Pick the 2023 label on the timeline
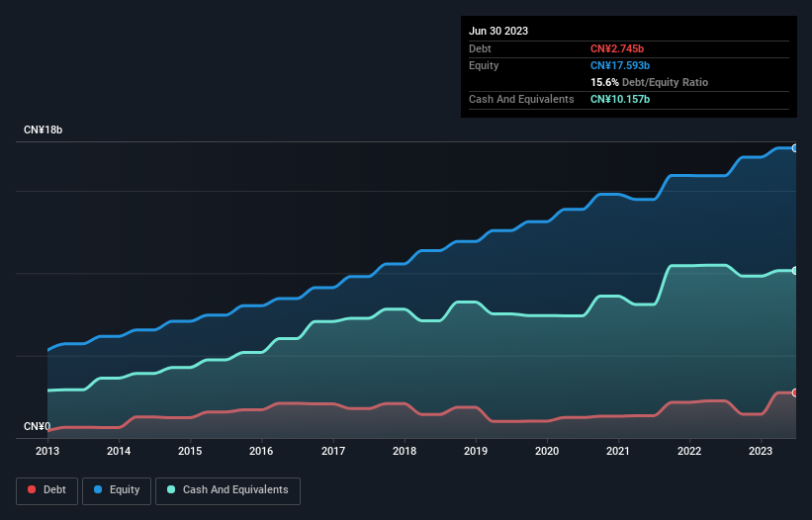 click(761, 451)
